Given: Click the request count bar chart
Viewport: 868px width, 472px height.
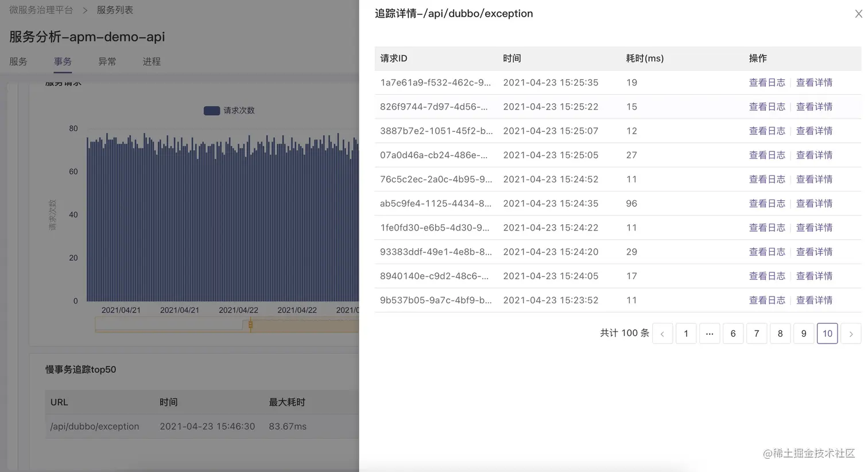Looking at the screenshot, I should [x=223, y=218].
